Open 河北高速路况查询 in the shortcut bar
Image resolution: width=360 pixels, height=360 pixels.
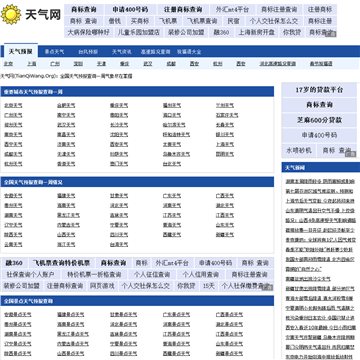(x=278, y=64)
